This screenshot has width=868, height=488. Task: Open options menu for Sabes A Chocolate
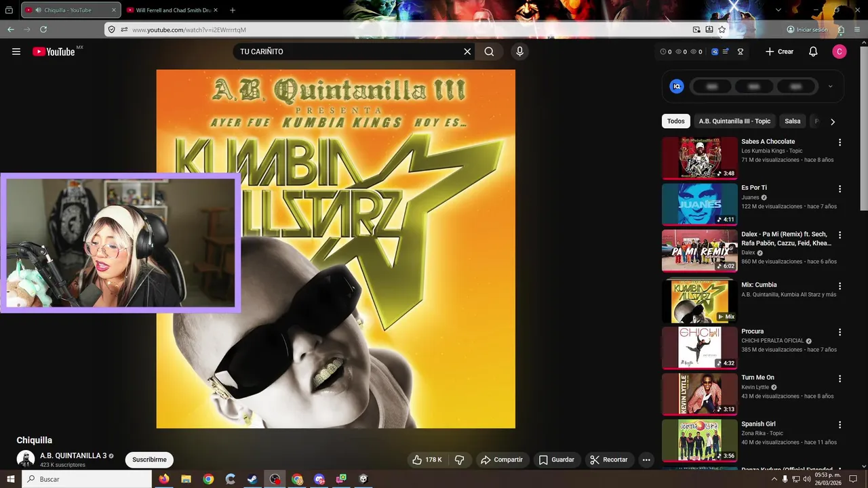(840, 142)
